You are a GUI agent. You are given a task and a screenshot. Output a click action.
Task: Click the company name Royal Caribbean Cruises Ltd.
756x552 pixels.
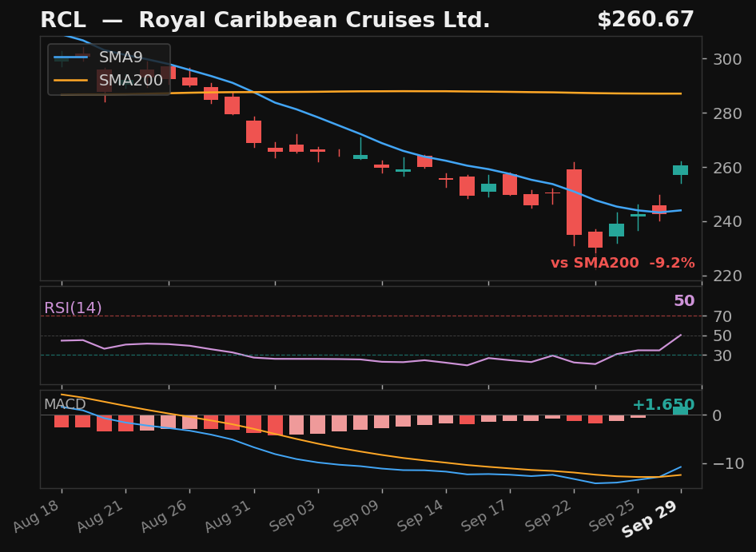tap(314, 20)
